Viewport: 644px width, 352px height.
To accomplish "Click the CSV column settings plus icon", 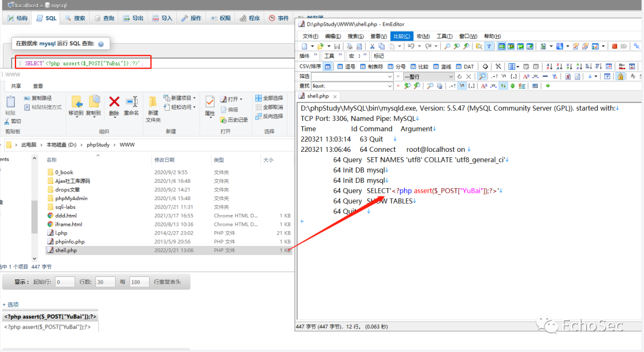I will (x=485, y=67).
